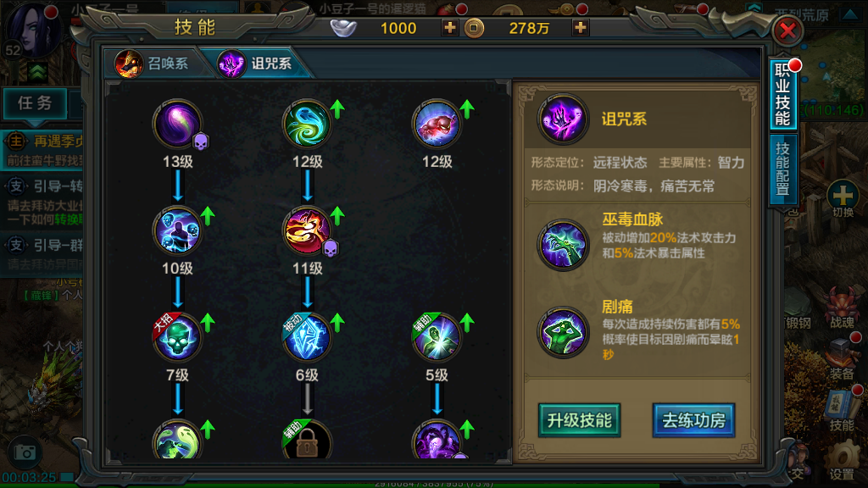Open the 职业技能 side tab
868x488 pixels.
(x=782, y=93)
